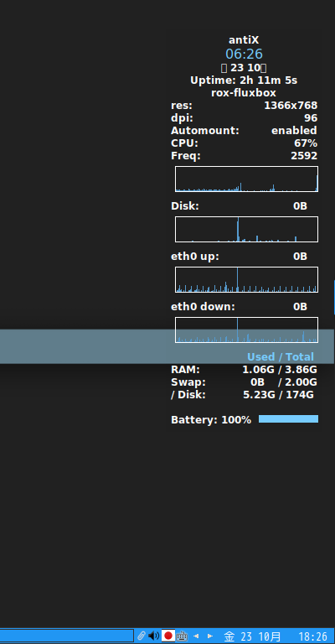
Task: Click the previous workspace left arrow
Action: point(196,636)
